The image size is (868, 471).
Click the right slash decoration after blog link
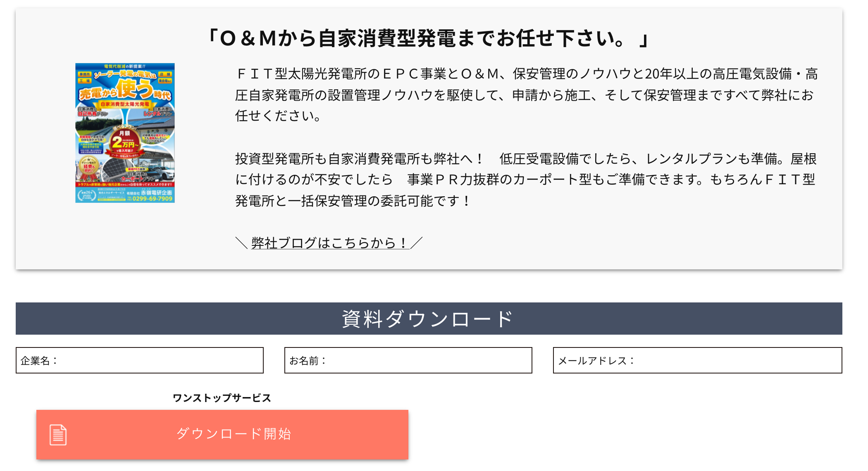click(x=417, y=243)
